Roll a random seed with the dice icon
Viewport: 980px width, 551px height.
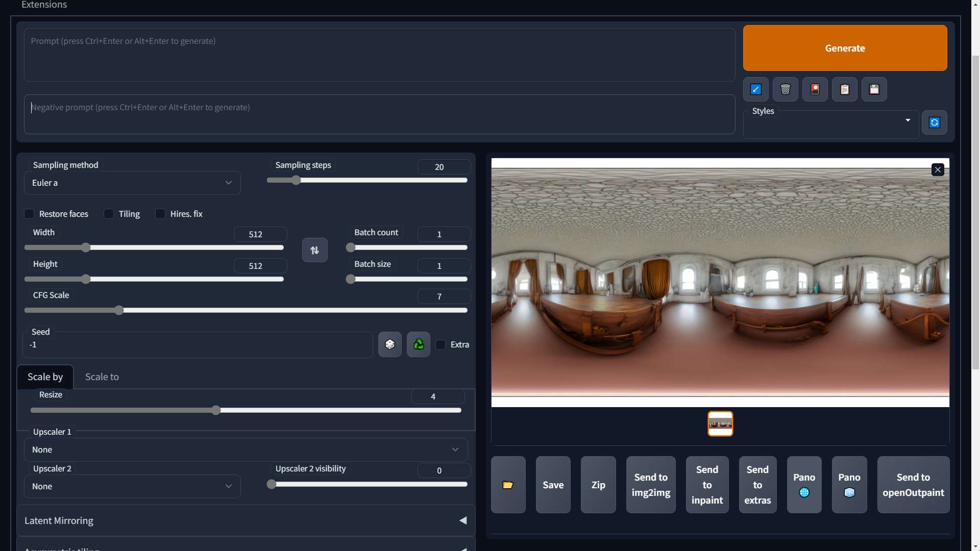[x=389, y=344]
